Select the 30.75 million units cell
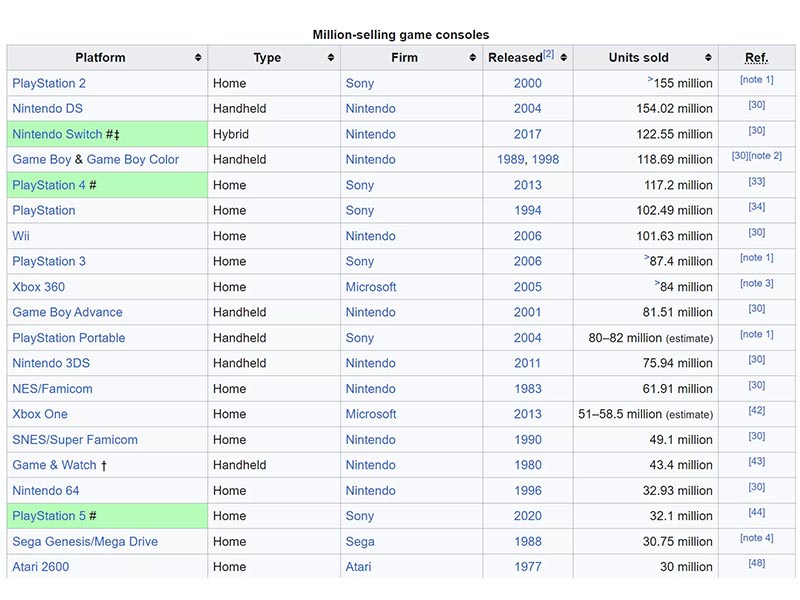The height and width of the screenshot is (600, 800). pos(645,541)
